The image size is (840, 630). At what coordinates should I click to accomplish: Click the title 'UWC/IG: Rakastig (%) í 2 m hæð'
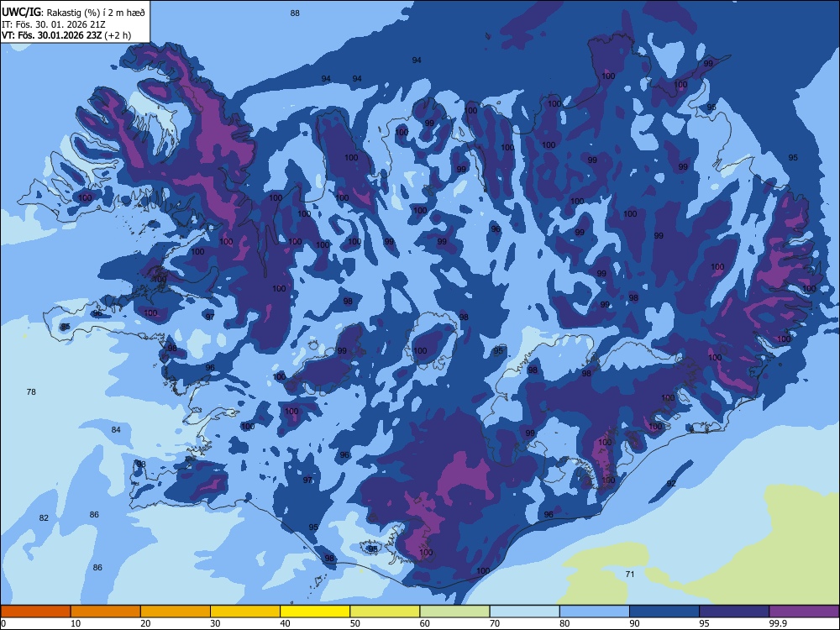tap(73, 12)
